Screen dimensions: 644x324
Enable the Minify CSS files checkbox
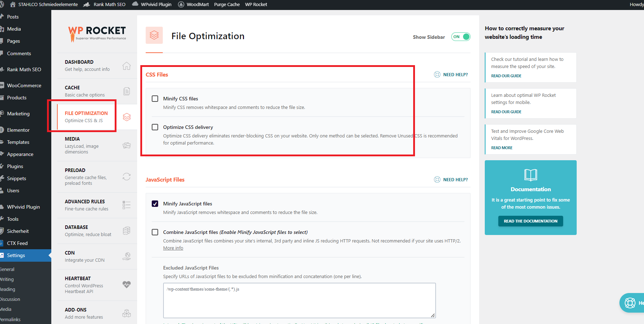pyautogui.click(x=155, y=99)
